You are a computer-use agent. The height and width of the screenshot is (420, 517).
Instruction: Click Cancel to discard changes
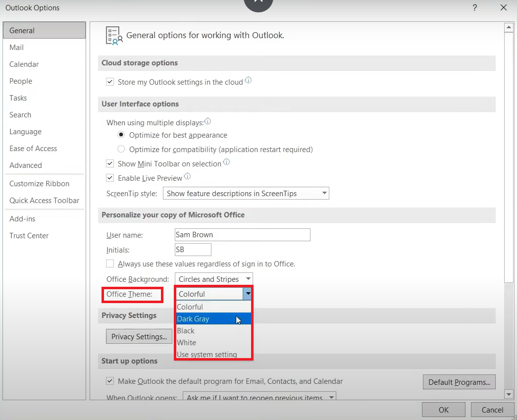[492, 410]
